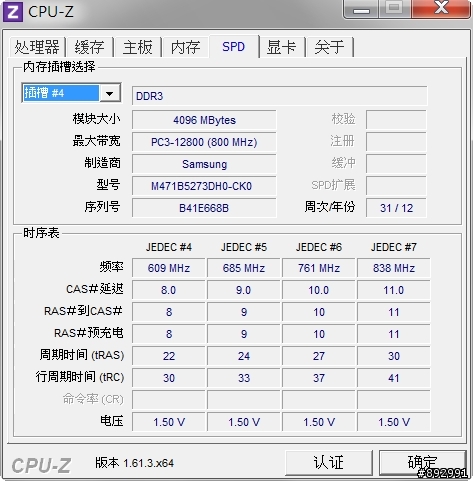Click the tRAS value 22
Viewport: 473px width, 481px height.
[x=169, y=356]
